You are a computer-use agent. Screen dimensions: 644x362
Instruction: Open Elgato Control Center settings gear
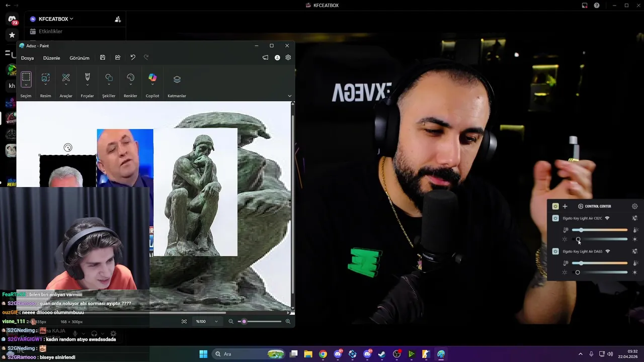(x=635, y=206)
